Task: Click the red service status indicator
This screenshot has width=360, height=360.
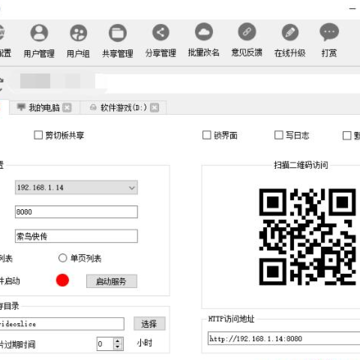Action: [x=62, y=280]
